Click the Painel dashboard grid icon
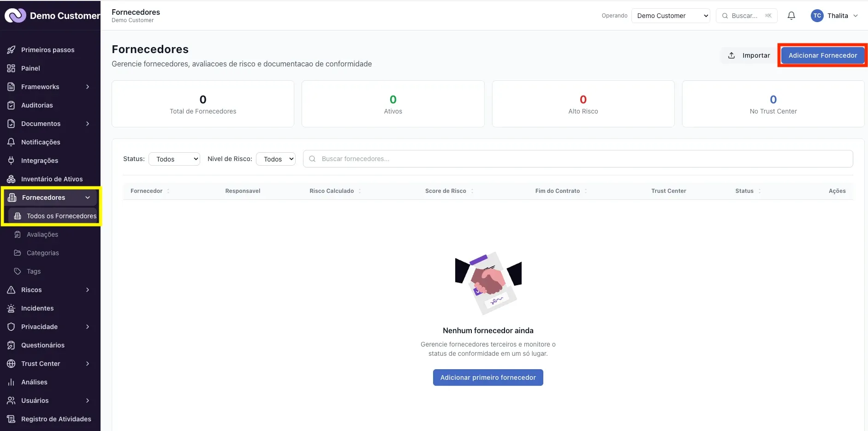The width and height of the screenshot is (868, 431). click(x=12, y=68)
